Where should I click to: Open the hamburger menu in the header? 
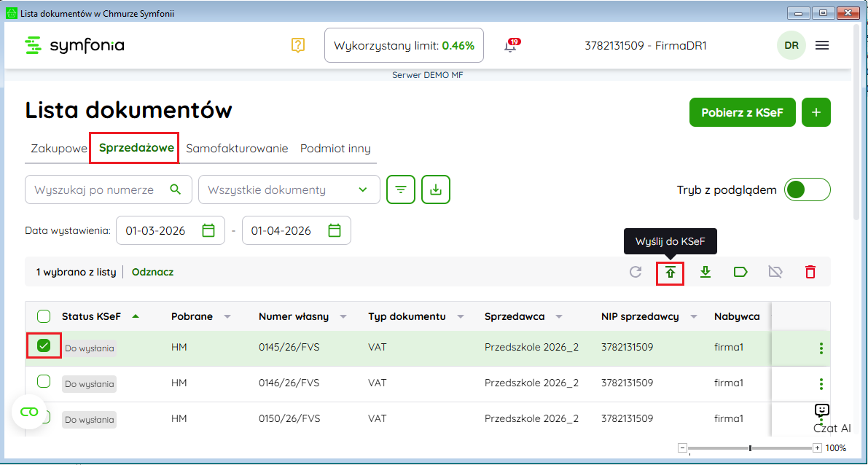point(822,45)
